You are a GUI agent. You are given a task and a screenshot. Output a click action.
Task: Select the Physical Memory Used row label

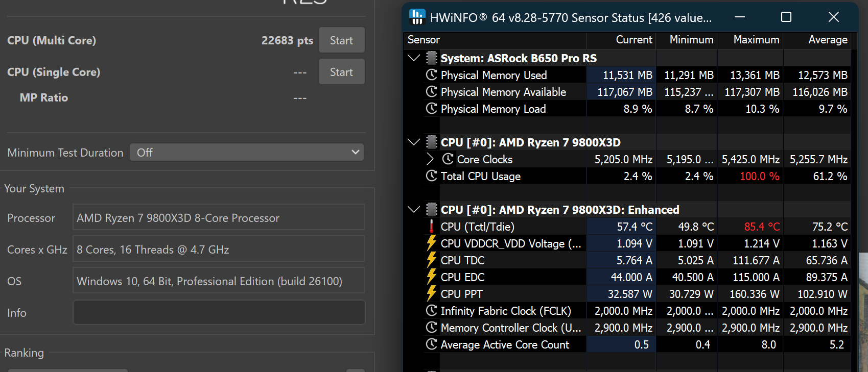coord(494,75)
